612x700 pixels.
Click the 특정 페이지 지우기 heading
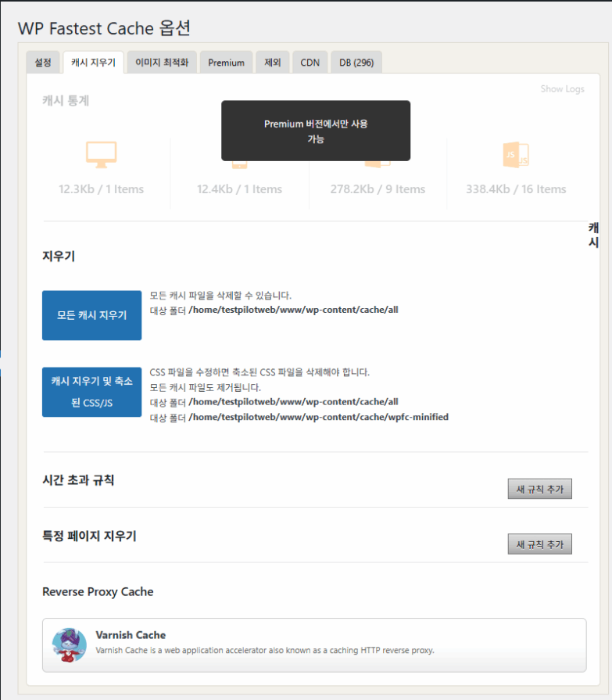pyautogui.click(x=89, y=536)
